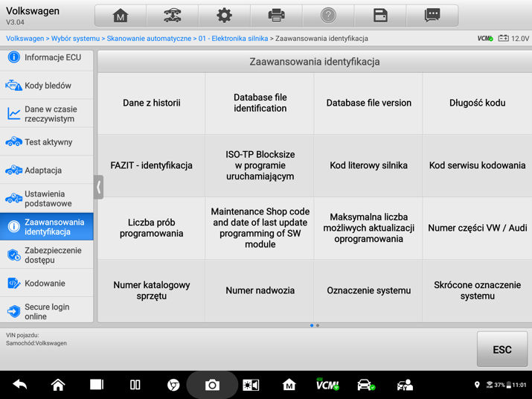Open Adaptacja sidebar item
Screen dimensions: 532x399
tap(46, 170)
